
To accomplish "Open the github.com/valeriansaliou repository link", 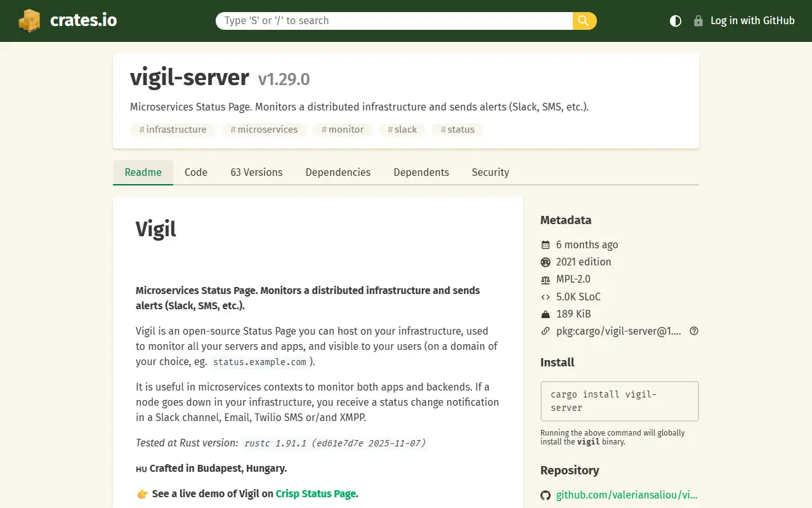I will [x=627, y=495].
